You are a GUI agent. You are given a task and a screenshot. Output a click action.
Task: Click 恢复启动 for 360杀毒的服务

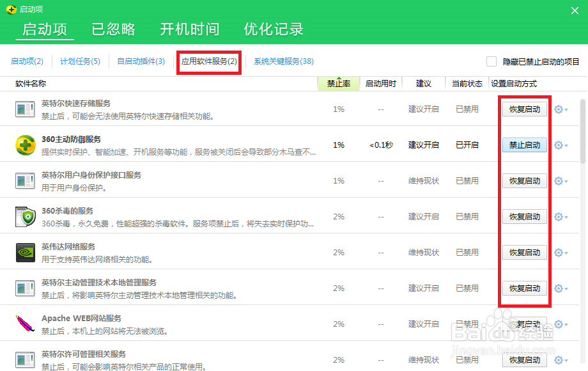(x=525, y=216)
